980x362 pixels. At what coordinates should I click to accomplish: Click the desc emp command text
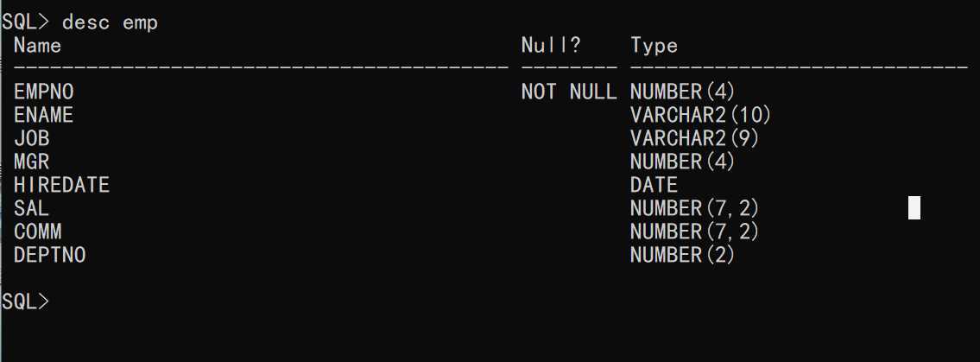pyautogui.click(x=110, y=22)
